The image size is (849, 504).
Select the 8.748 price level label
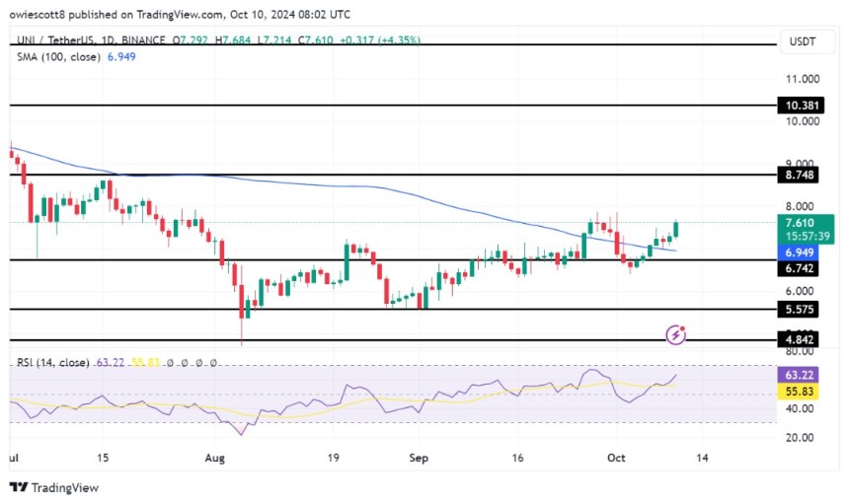(x=798, y=175)
